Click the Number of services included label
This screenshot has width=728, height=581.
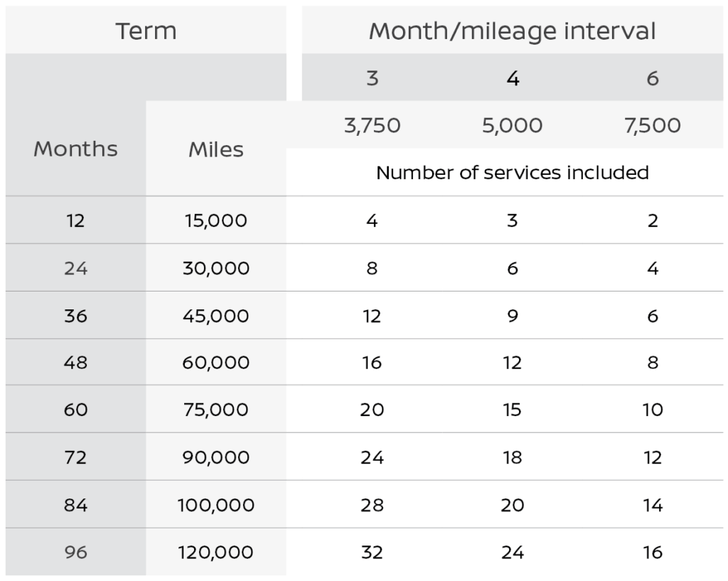pos(512,173)
